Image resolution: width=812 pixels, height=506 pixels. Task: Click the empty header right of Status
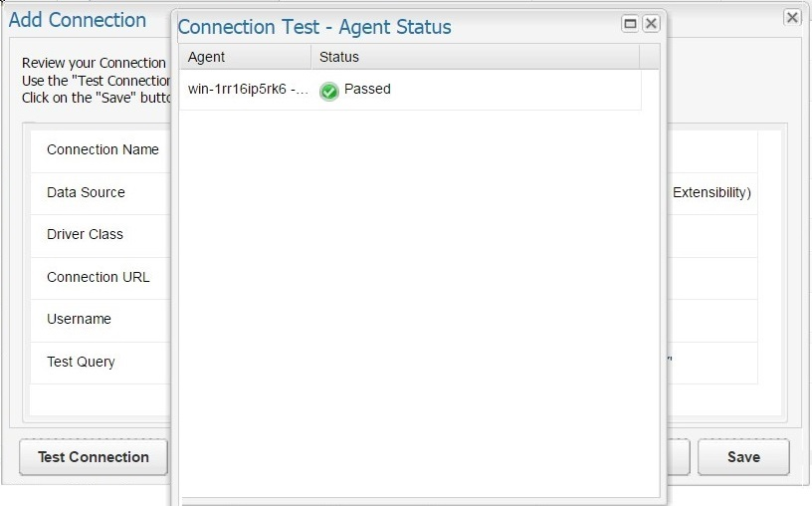click(649, 57)
